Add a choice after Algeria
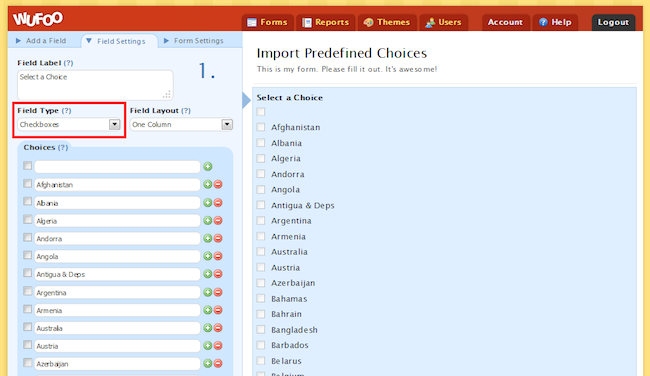The image size is (650, 376). 208,221
